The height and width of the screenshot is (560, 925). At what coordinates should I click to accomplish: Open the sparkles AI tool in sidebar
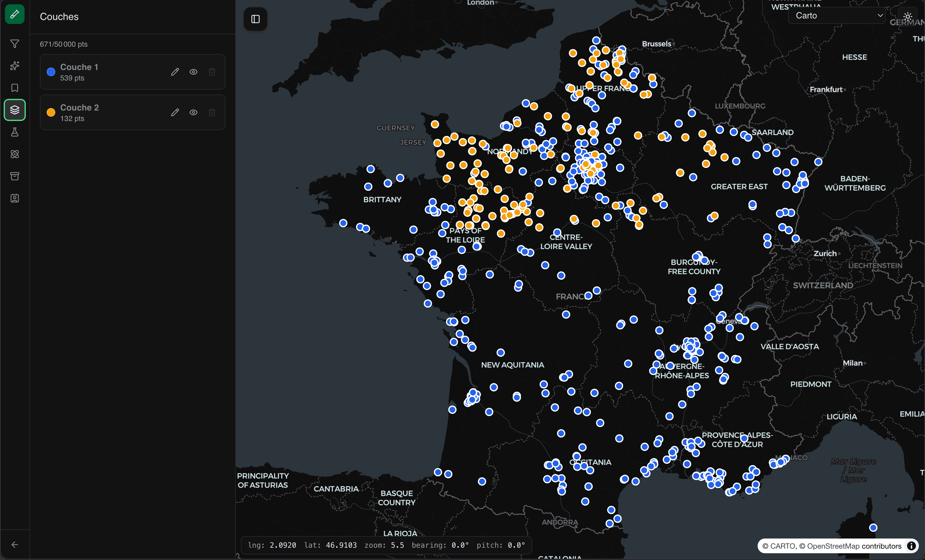(15, 66)
